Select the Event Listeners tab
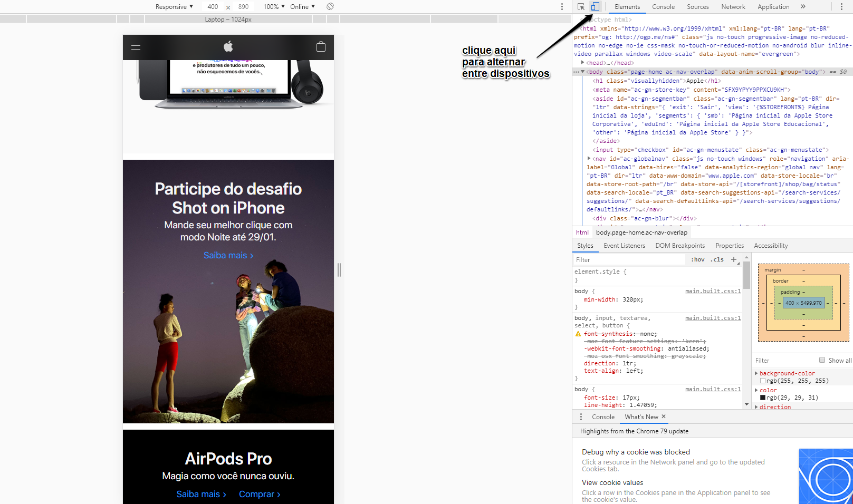 [624, 246]
